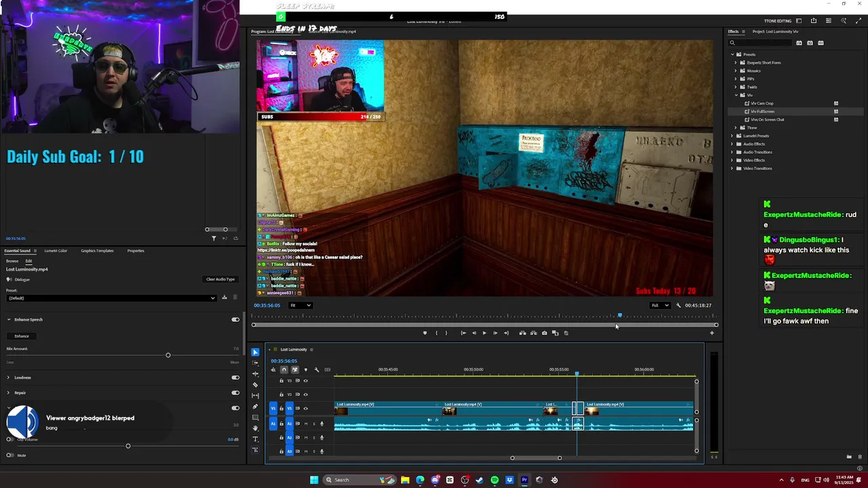Select the Hand tool

[x=255, y=428]
